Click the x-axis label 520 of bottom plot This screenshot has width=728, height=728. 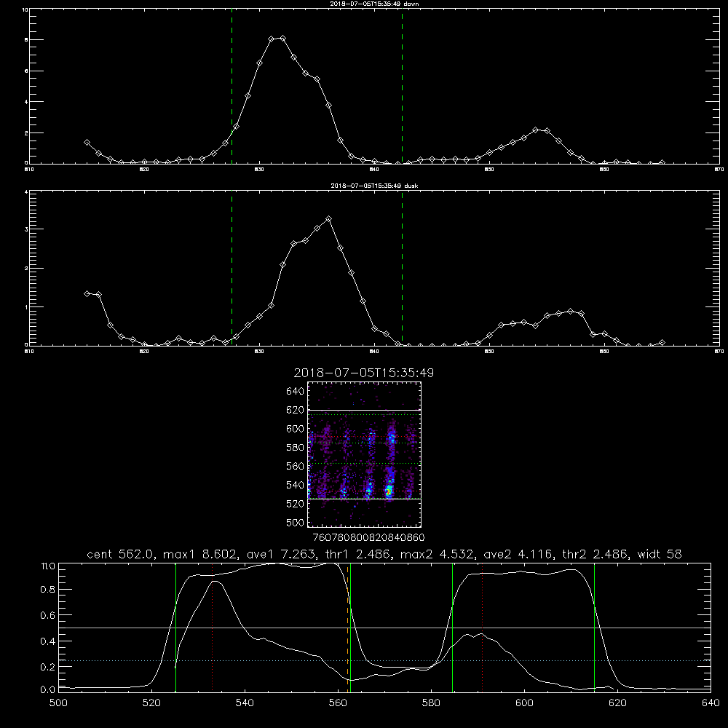tap(151, 703)
